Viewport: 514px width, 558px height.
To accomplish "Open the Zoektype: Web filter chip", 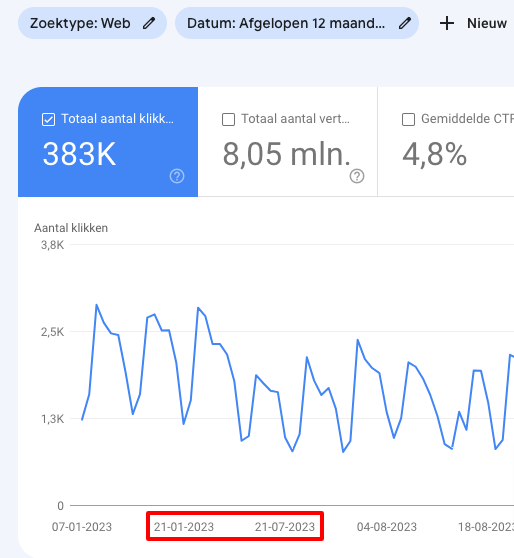I will pos(93,23).
